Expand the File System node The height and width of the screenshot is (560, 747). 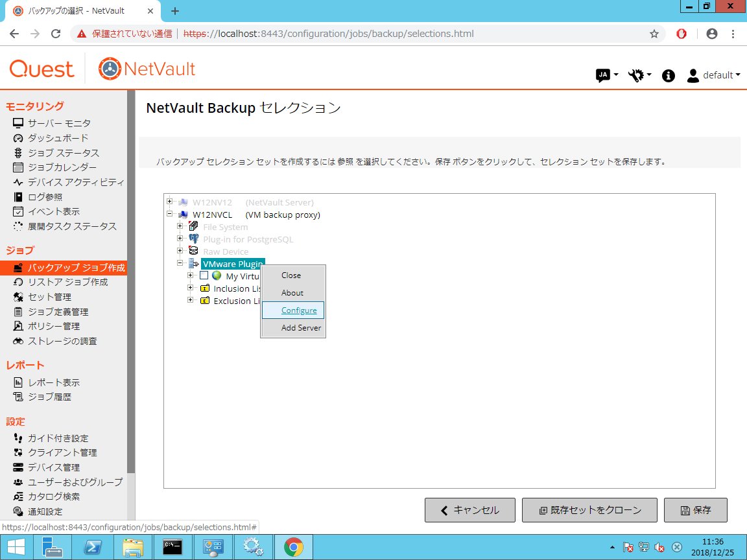[x=180, y=226]
